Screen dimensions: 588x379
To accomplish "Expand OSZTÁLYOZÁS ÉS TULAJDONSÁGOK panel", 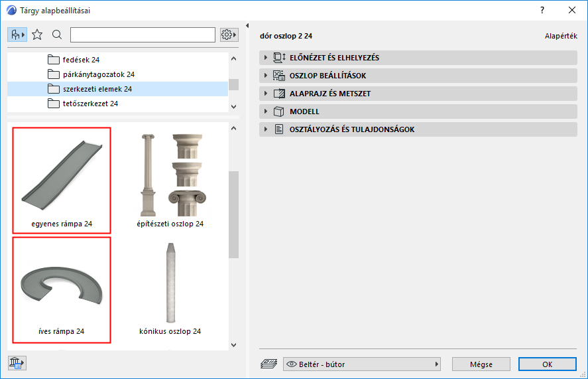I will pyautogui.click(x=418, y=129).
